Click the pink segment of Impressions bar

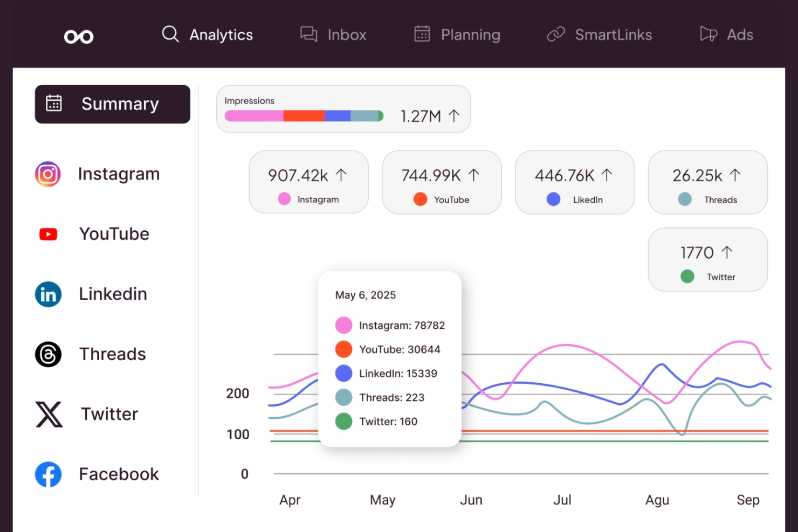tap(254, 116)
